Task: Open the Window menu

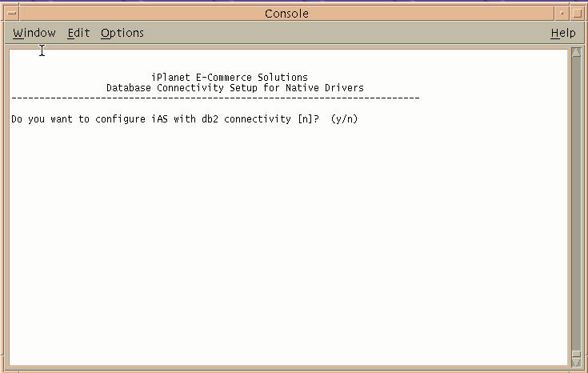Action: (34, 33)
